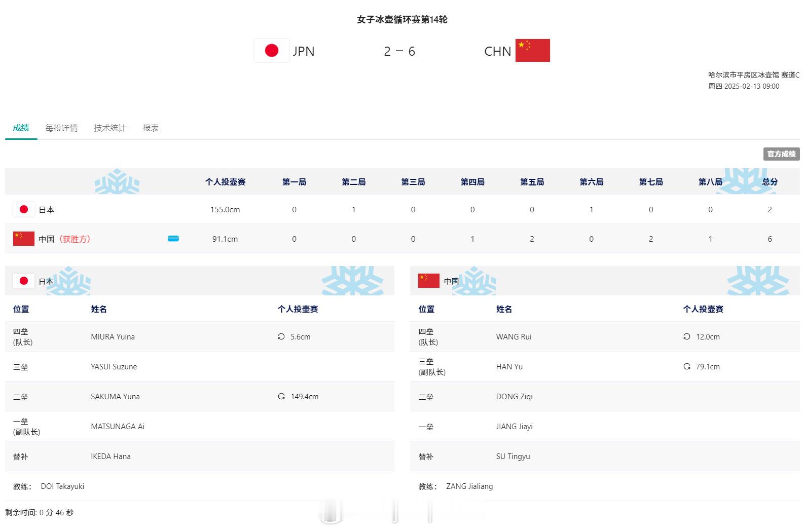
Task: Click 日本 team name in score table
Action: 47,210
